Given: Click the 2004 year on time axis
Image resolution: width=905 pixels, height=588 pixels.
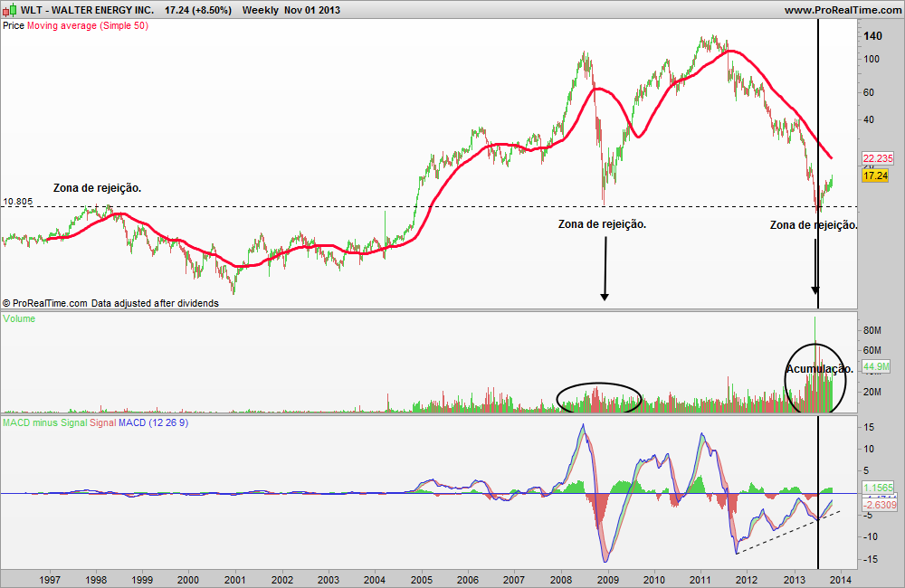Looking at the screenshot, I should pos(375,580).
